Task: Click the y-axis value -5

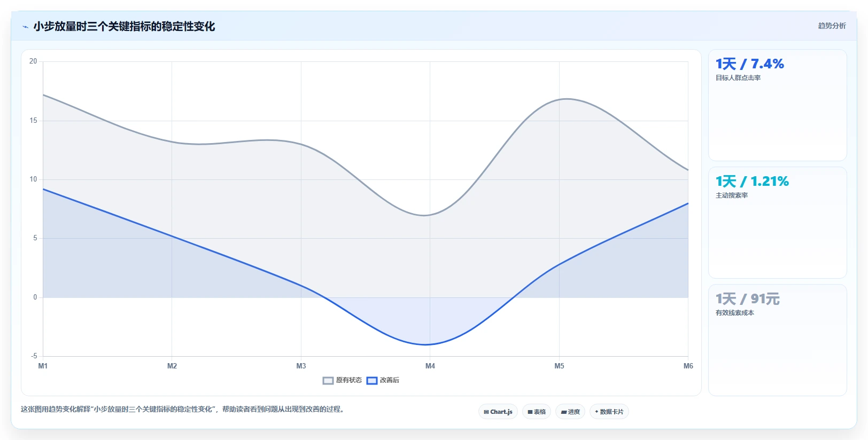Action: click(x=34, y=356)
